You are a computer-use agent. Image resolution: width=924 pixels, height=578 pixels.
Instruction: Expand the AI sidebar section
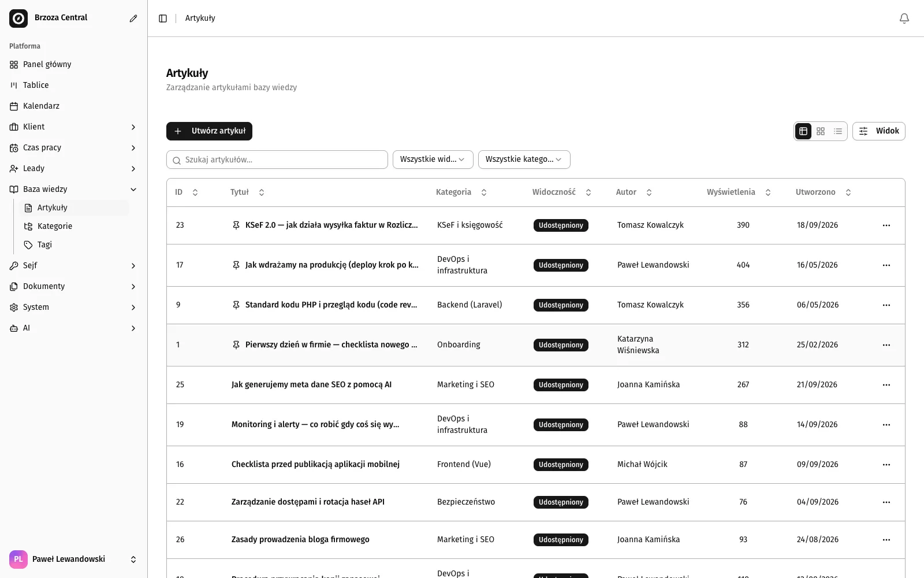click(x=74, y=328)
